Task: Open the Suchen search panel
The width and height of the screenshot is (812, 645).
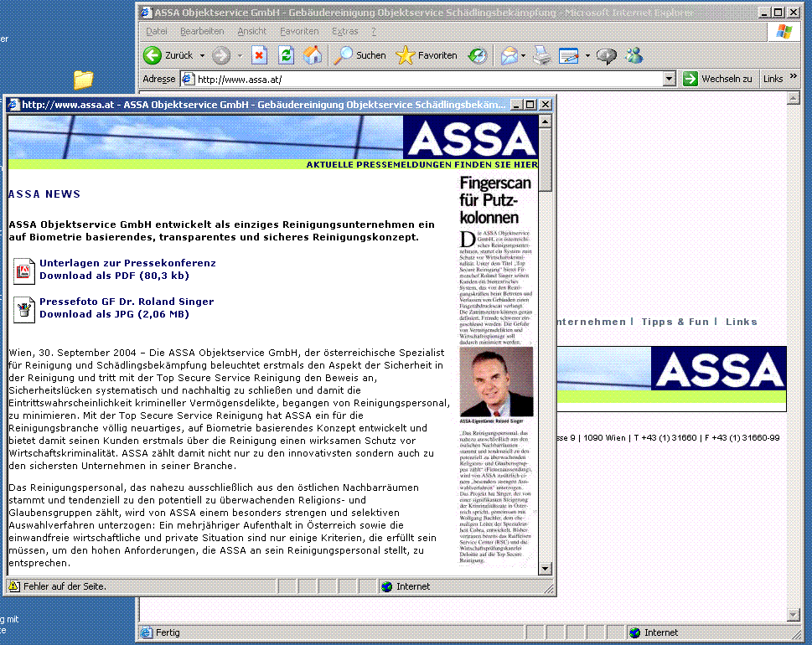Action: click(x=360, y=55)
